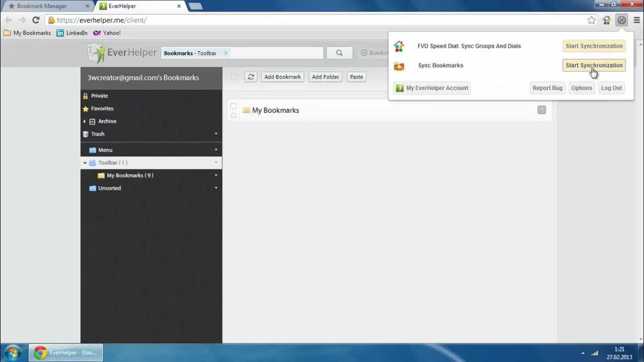
Task: Clear the Bookmarks - Toolbar search filter
Action: click(x=226, y=53)
